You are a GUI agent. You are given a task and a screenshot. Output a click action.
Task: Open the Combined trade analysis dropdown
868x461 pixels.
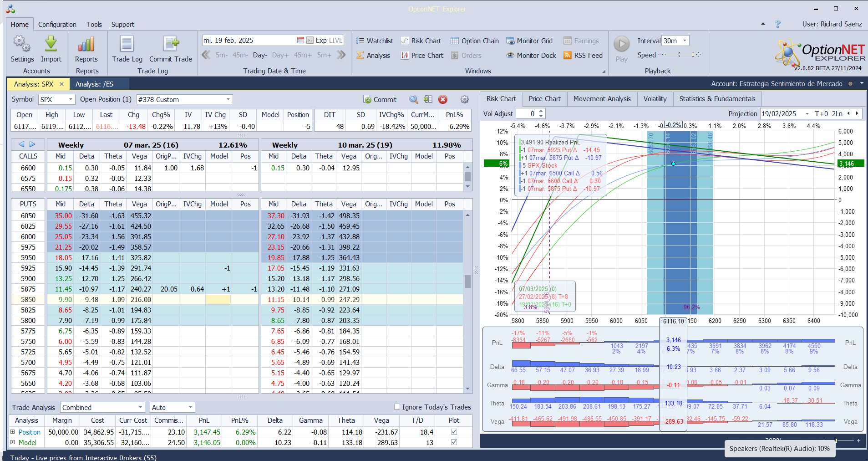(140, 407)
